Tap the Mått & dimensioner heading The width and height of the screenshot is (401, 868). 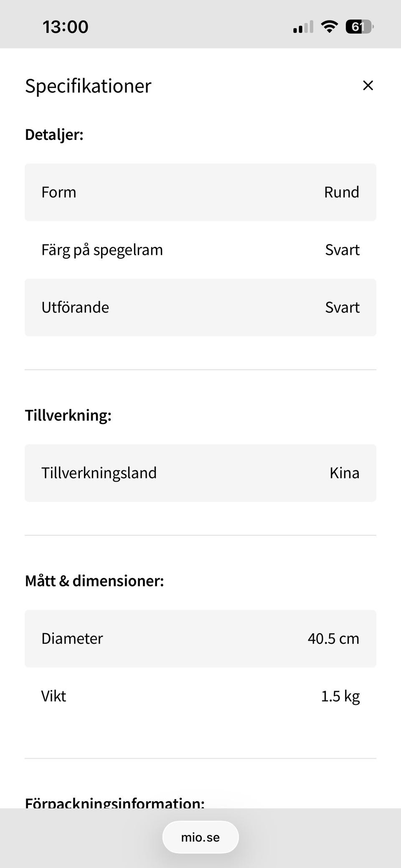(x=94, y=581)
